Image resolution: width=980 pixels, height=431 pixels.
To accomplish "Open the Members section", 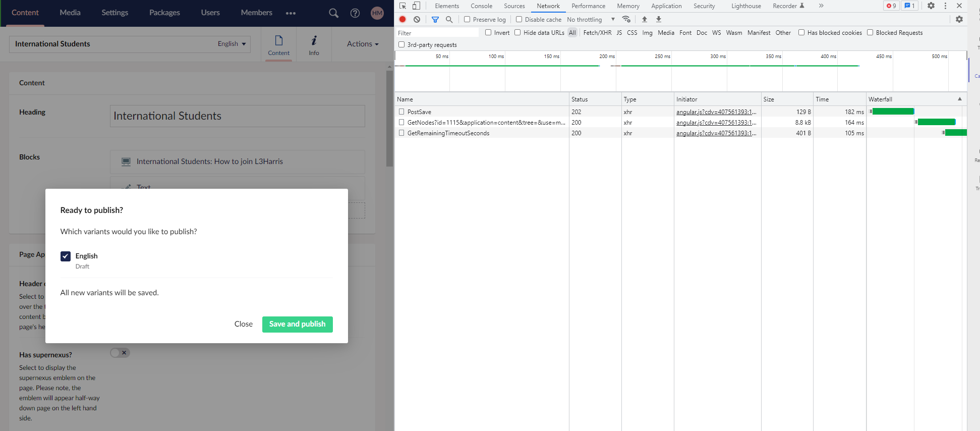I will [x=257, y=13].
